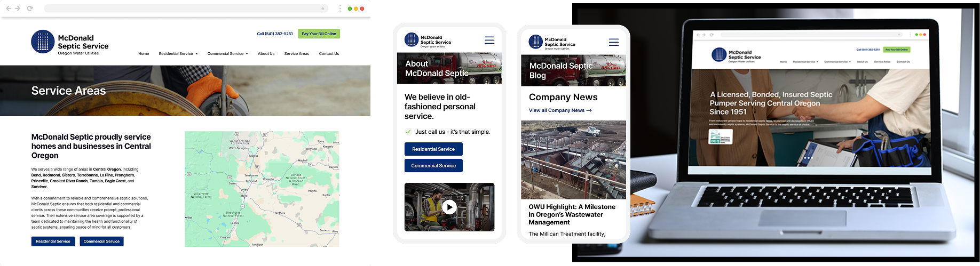
Task: Go to the Service Areas menu item
Action: [x=297, y=54]
